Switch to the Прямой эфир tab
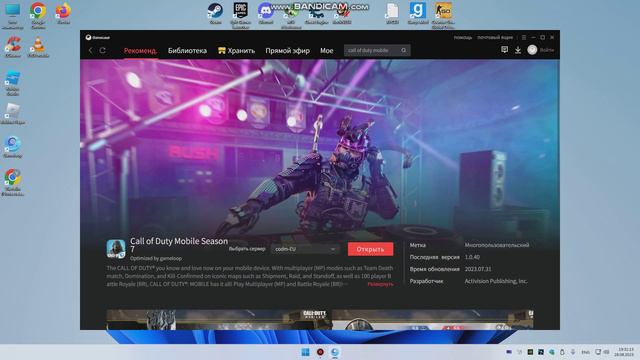The height and width of the screenshot is (360, 640). (287, 51)
